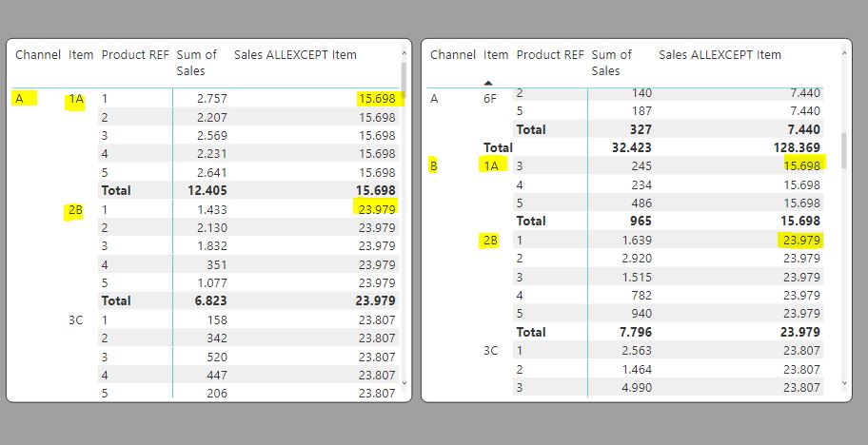Viewport: 868px width, 445px height.
Task: Click the 245 sales value
Action: coord(641,165)
